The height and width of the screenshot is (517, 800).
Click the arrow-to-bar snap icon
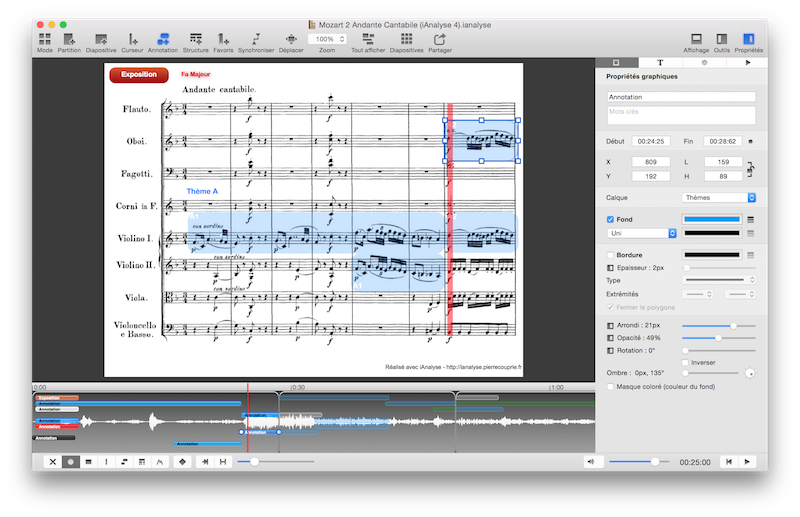tap(205, 462)
